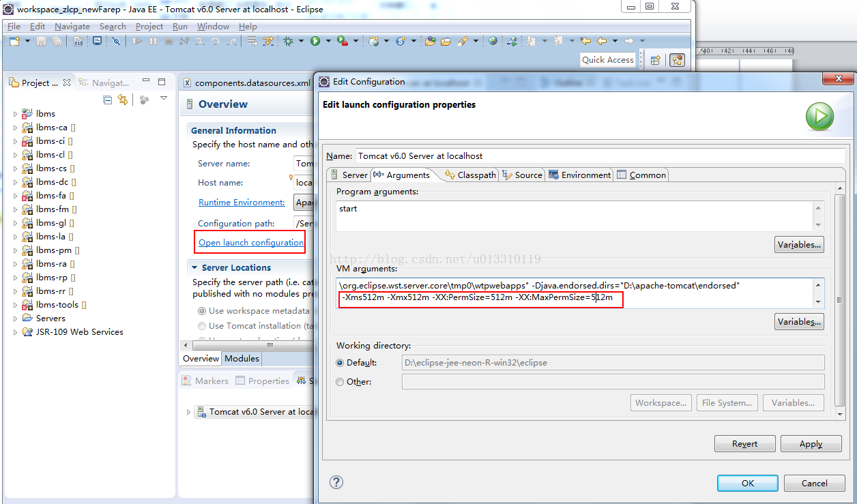Select the Default working directory radio button

click(340, 363)
